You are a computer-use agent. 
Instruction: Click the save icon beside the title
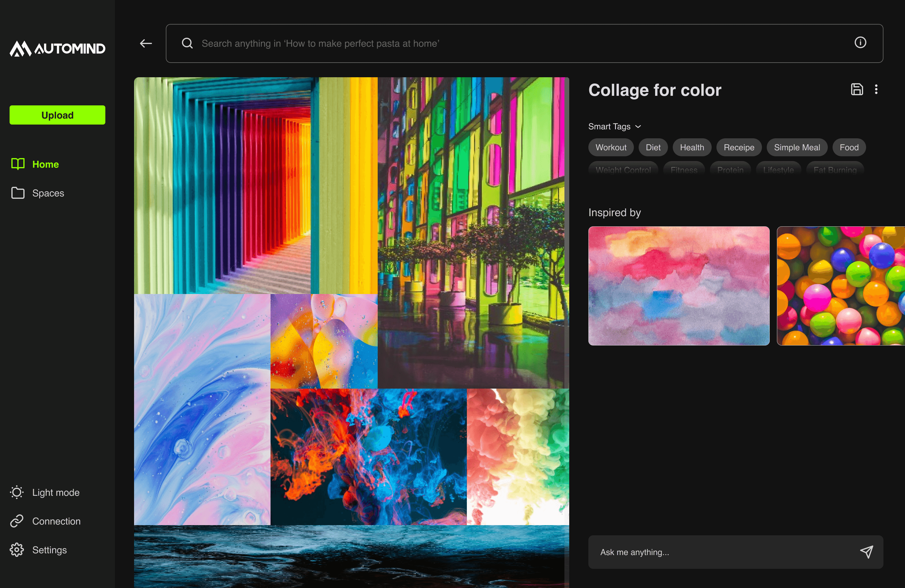tap(857, 90)
